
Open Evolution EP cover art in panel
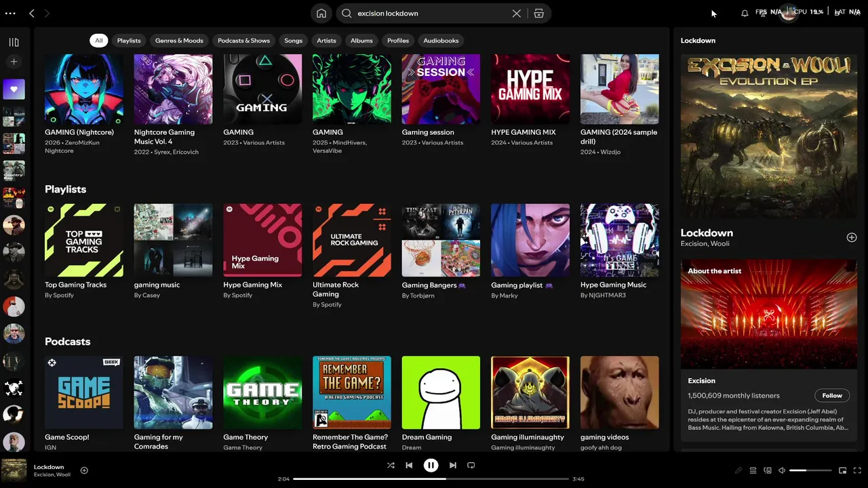click(769, 136)
